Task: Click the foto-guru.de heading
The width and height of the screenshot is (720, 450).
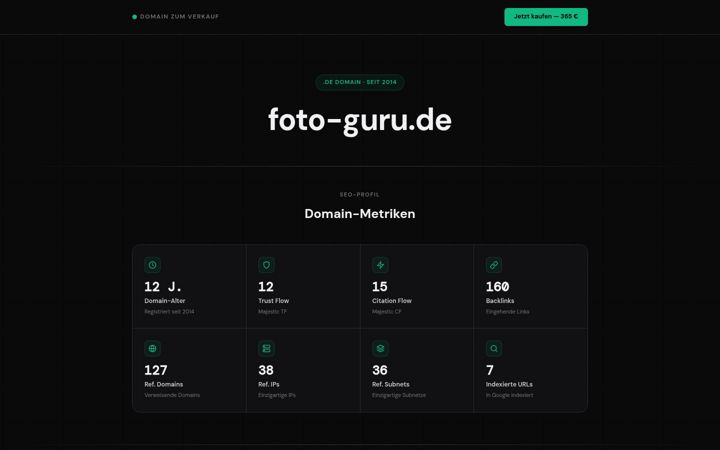Action: tap(360, 120)
